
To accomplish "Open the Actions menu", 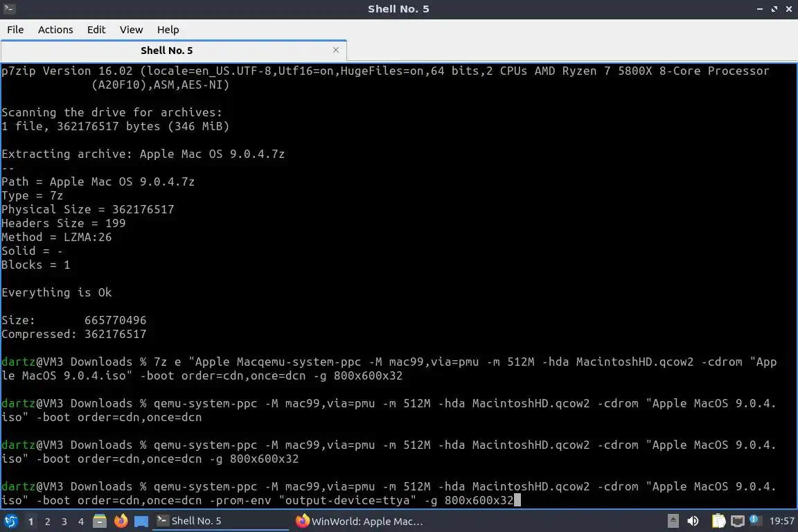I will coord(55,30).
